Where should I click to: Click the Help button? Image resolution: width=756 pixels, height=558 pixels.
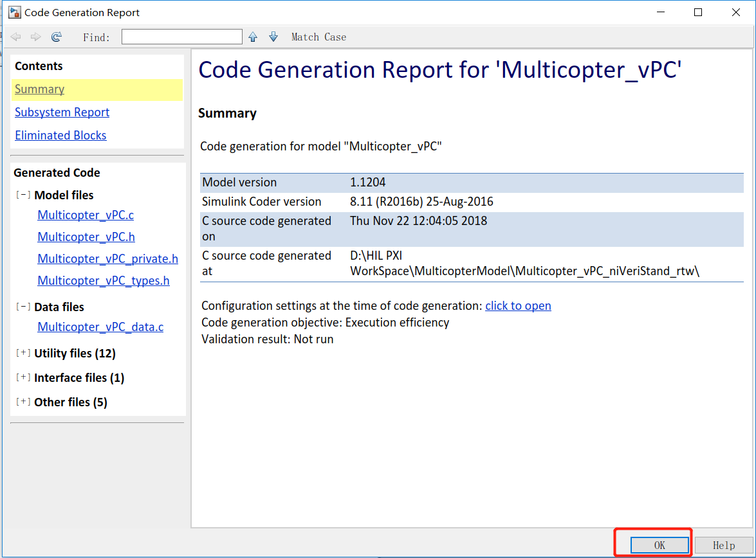point(724,545)
